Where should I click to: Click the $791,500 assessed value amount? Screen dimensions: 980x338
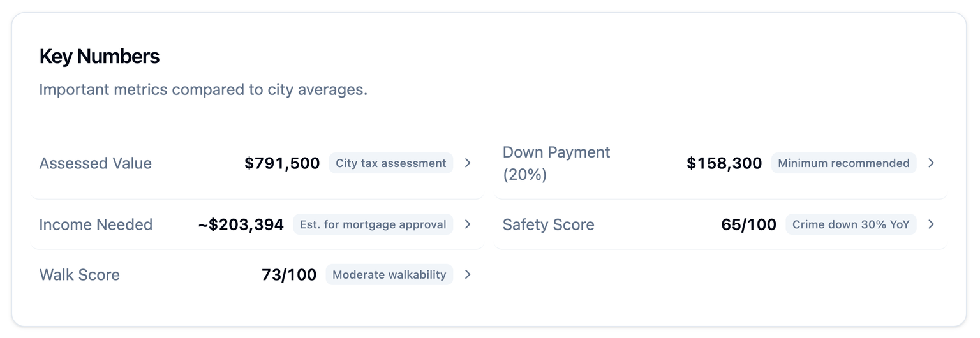tap(282, 163)
